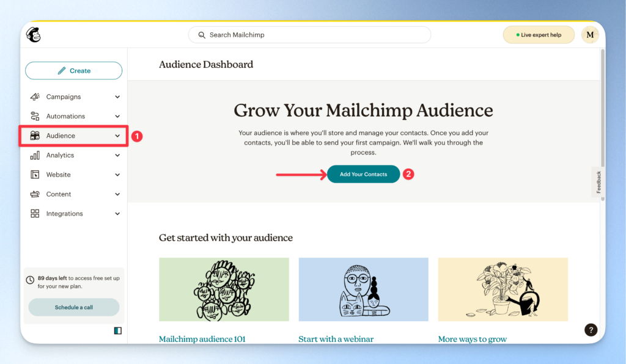Click the Integrations grid icon
The height and width of the screenshot is (364, 626).
tap(35, 214)
